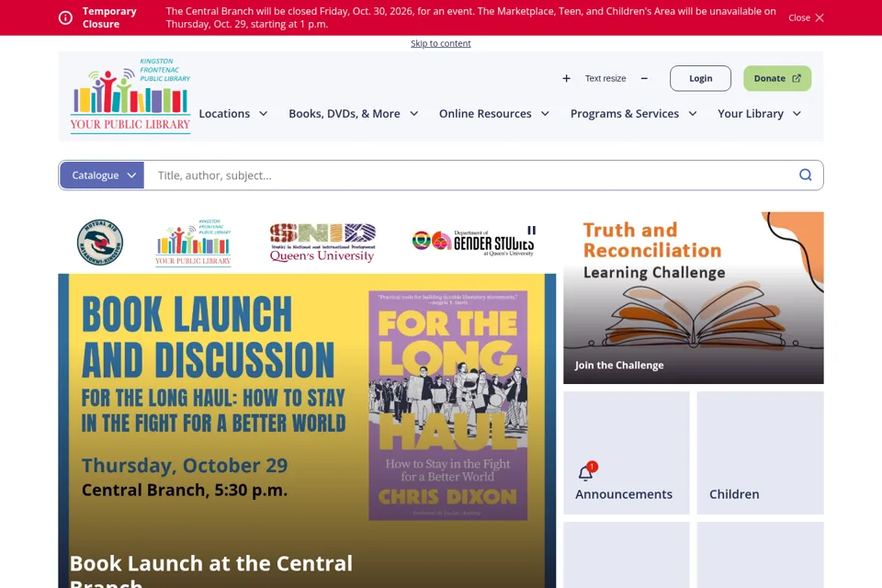This screenshot has width=882, height=588.
Task: Pause the carousel slideshow
Action: pos(532,230)
